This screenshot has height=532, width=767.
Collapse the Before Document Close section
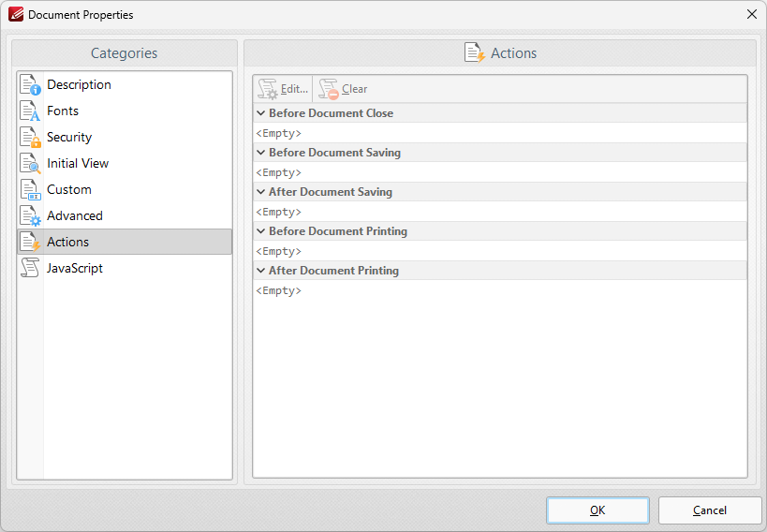click(261, 113)
